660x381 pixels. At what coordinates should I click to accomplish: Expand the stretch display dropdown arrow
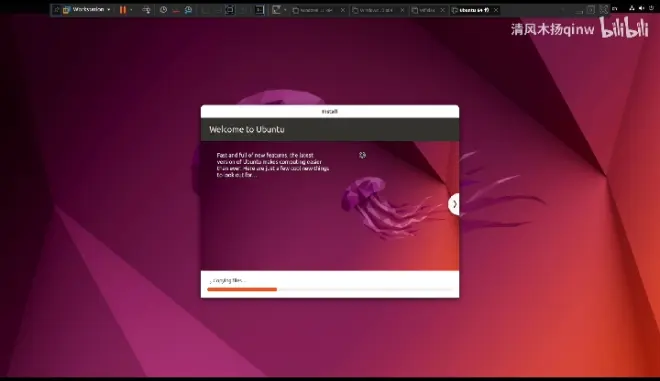click(285, 10)
